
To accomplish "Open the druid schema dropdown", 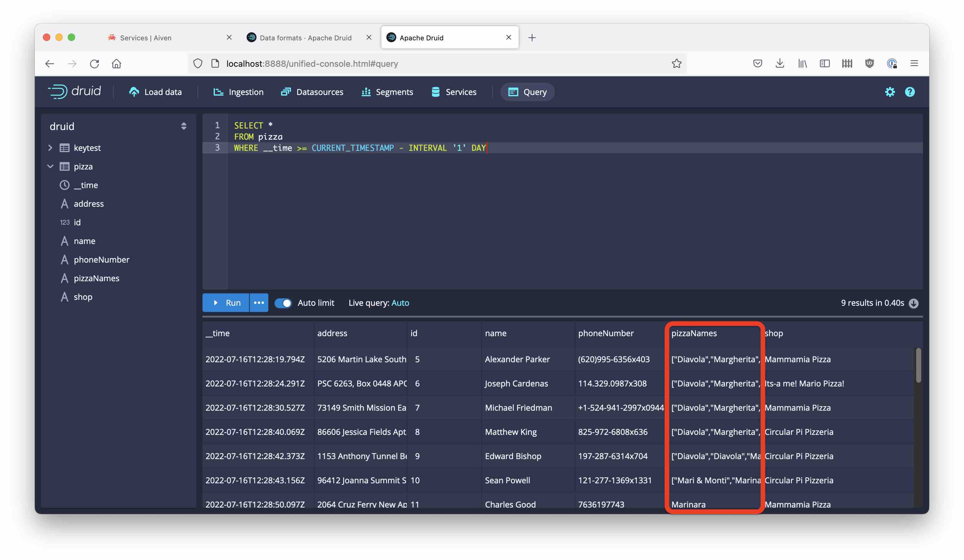I will pyautogui.click(x=184, y=126).
